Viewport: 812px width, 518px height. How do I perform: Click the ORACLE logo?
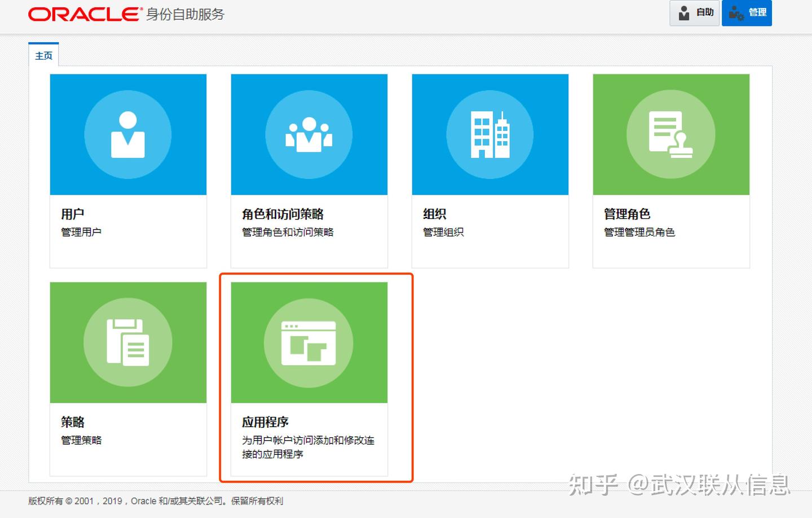(85, 14)
